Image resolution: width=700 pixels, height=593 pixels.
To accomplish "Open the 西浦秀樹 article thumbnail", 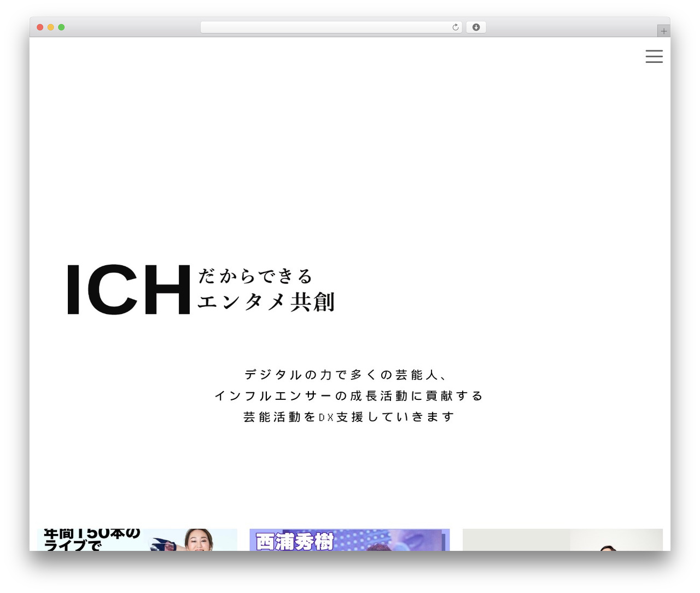I will point(349,540).
